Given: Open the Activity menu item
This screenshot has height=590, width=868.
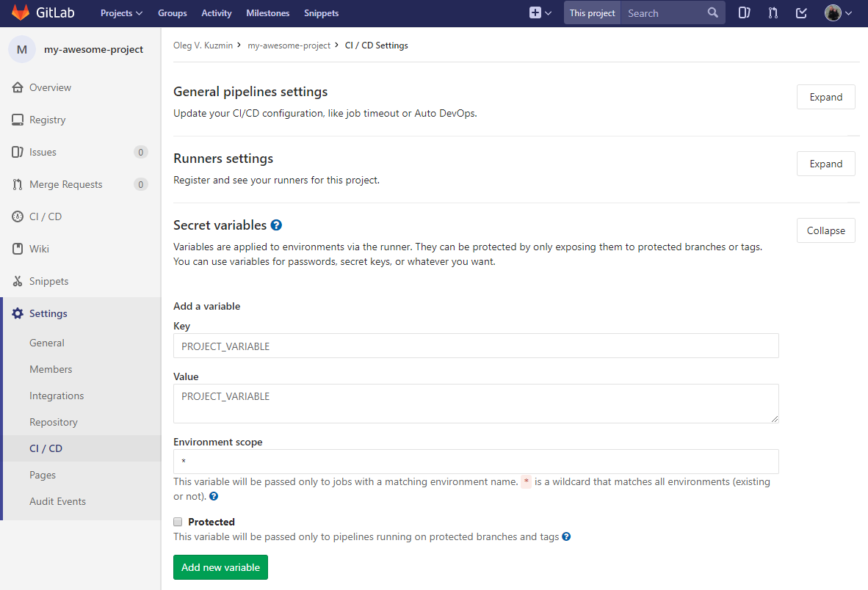Looking at the screenshot, I should click(216, 12).
